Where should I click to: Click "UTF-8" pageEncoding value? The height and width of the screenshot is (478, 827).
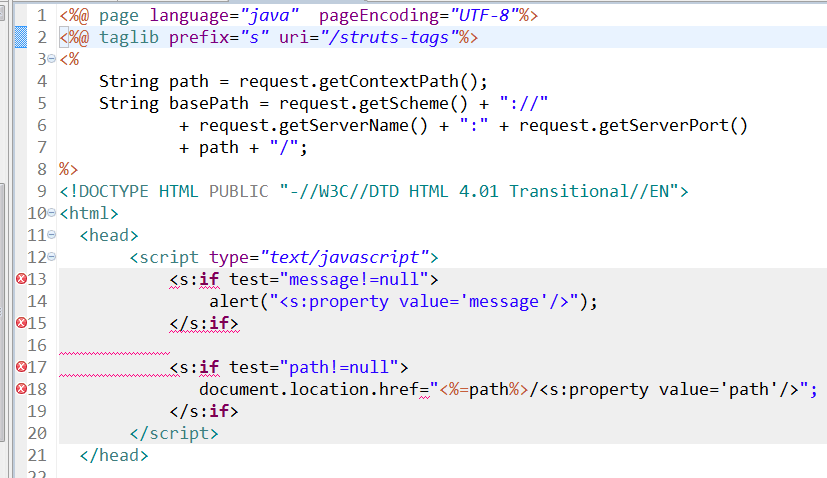click(484, 15)
